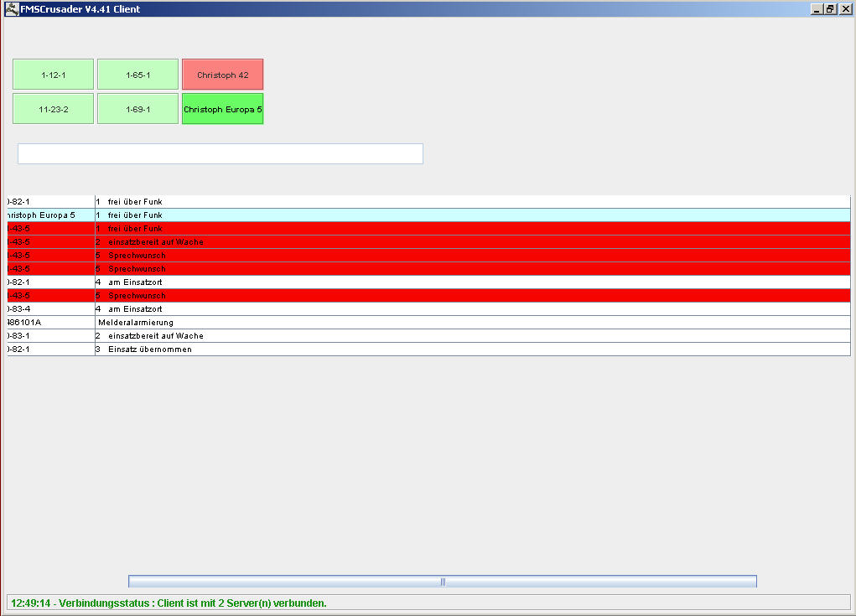The image size is (856, 616).
Task: Click the 1-12-1 vehicle status button
Action: (54, 75)
